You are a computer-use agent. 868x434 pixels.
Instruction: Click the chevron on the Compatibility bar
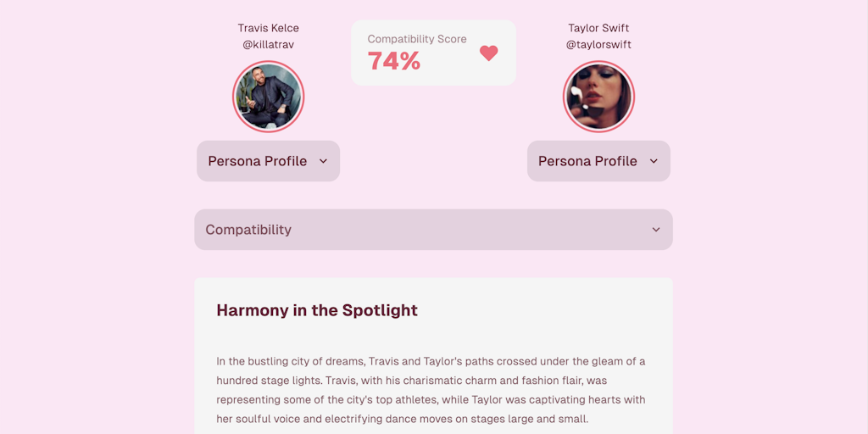[656, 230]
